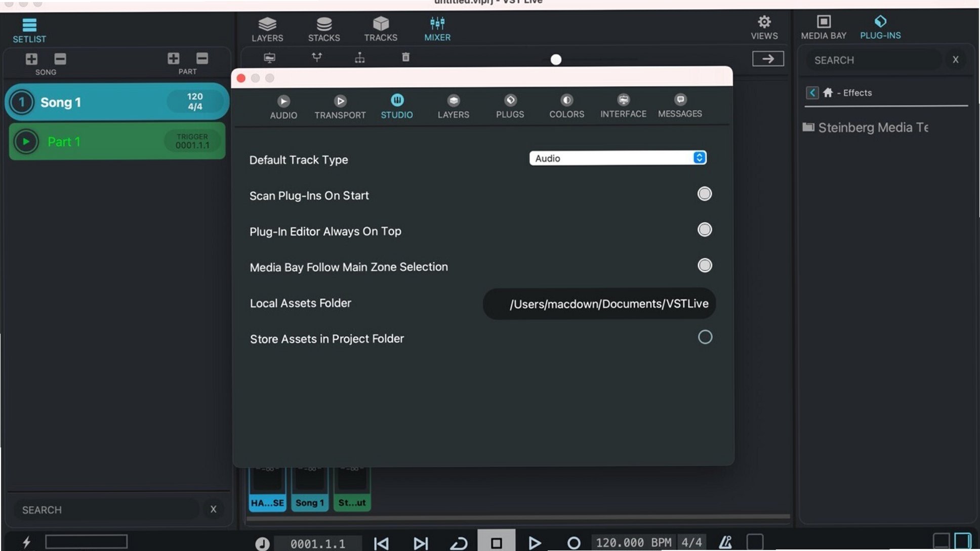Switch to Colors preferences tab
This screenshot has width=980, height=551.
tap(567, 106)
